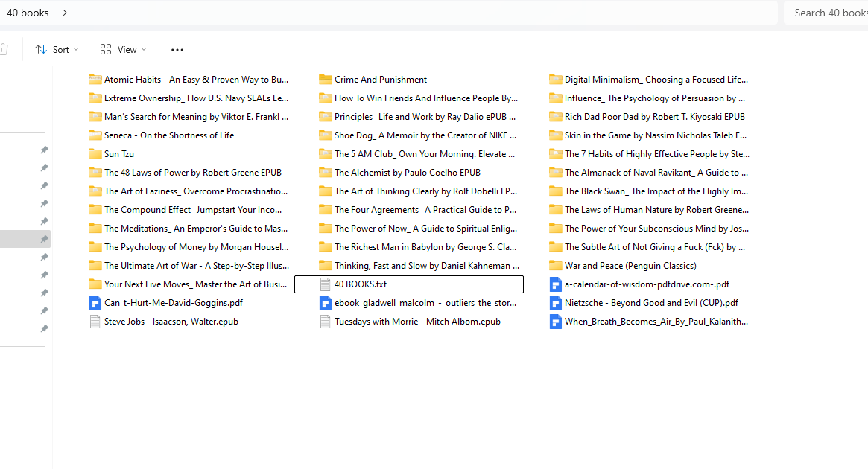Select the Steve Jobs epub file icon
This screenshot has height=469, width=868.
95,322
